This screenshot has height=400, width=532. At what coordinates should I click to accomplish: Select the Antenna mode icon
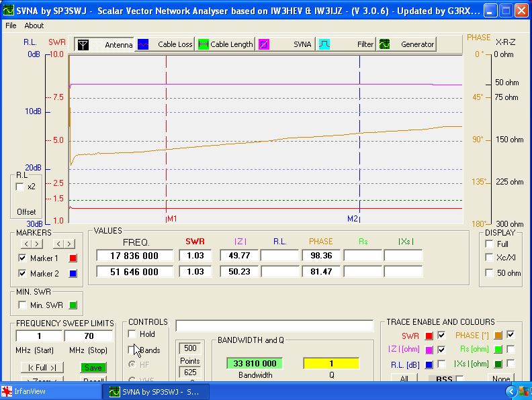[x=83, y=44]
